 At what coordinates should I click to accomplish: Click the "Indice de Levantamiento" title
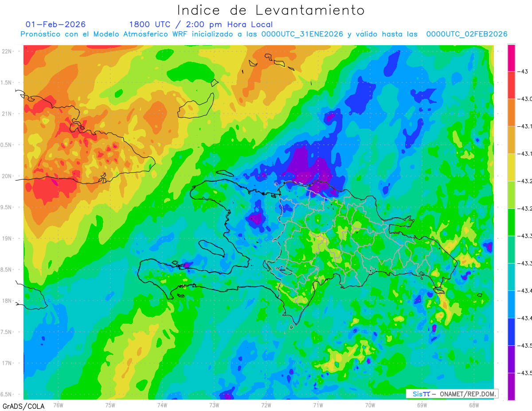[271, 10]
